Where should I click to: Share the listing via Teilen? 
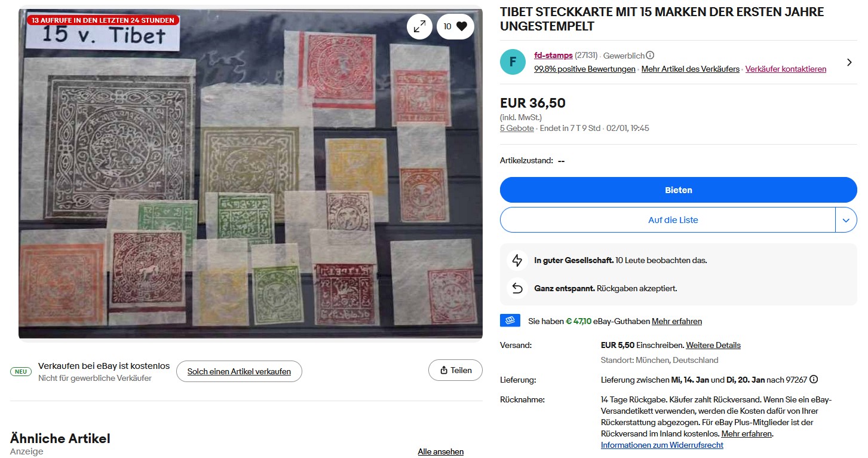click(455, 371)
